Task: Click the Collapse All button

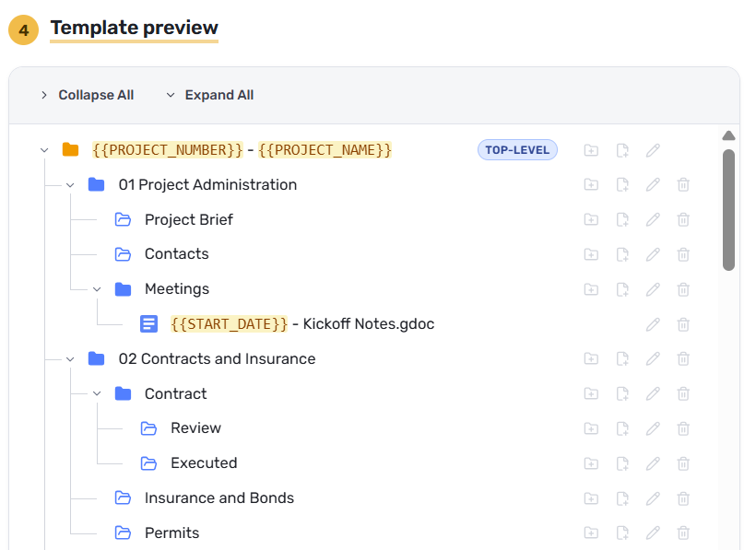Action: point(88,95)
